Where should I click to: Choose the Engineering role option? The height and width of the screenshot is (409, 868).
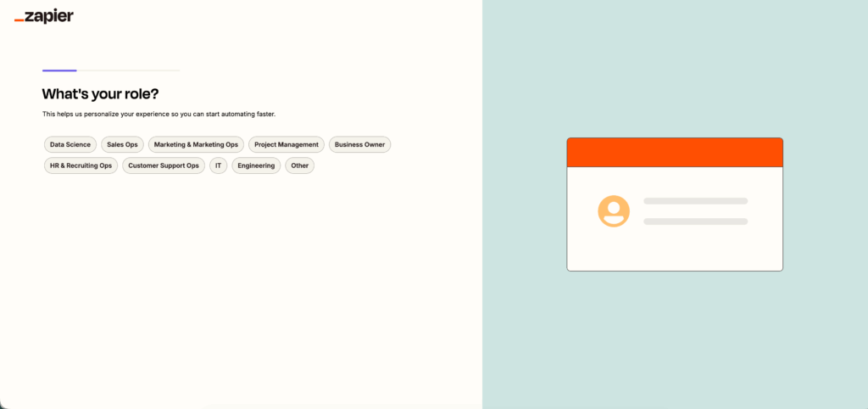click(x=256, y=165)
